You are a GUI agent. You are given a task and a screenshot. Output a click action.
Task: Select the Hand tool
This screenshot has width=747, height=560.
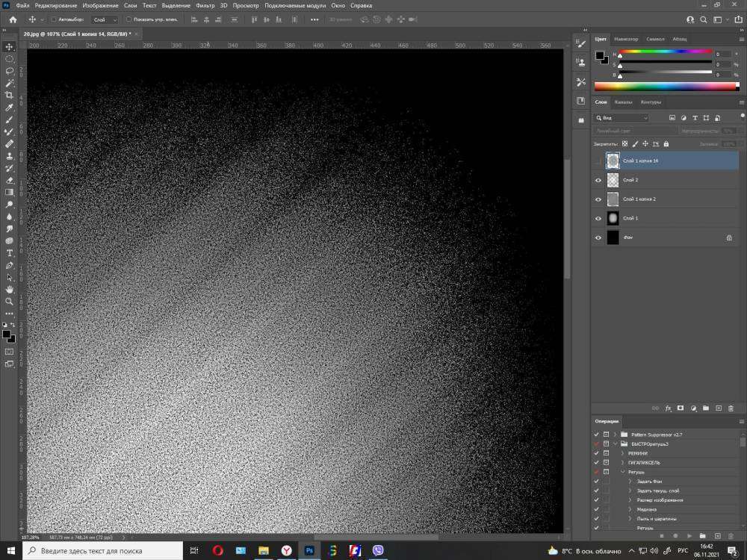(10, 289)
